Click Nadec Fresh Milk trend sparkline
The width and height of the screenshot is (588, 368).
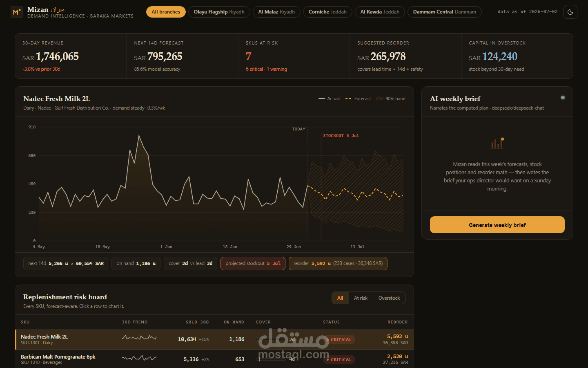[139, 338]
